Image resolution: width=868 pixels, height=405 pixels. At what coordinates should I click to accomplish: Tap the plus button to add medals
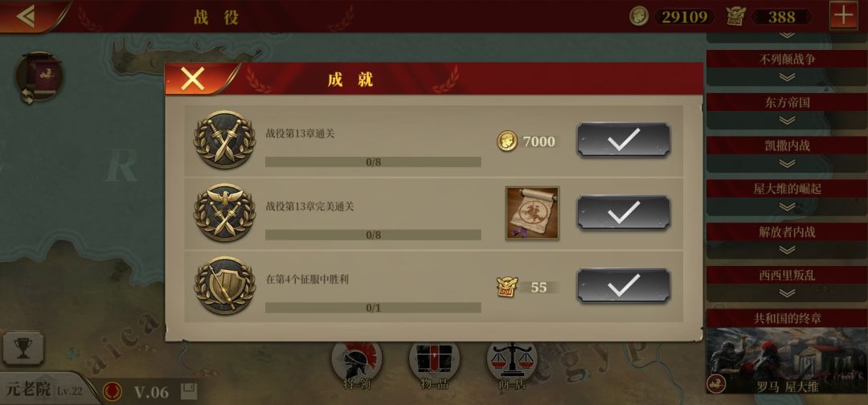pos(843,16)
